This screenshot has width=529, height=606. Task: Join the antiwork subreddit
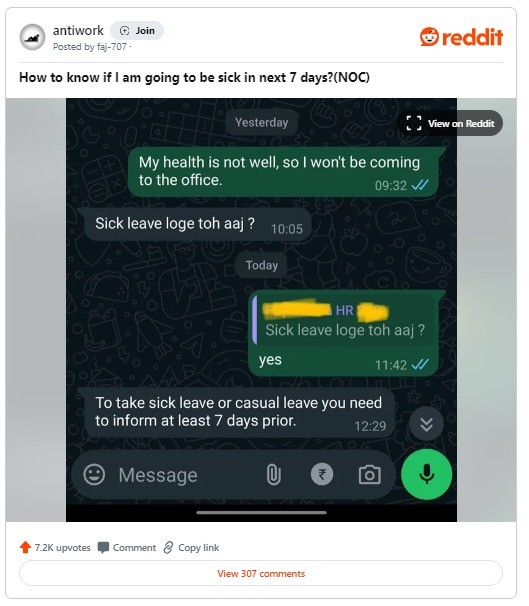(x=137, y=31)
